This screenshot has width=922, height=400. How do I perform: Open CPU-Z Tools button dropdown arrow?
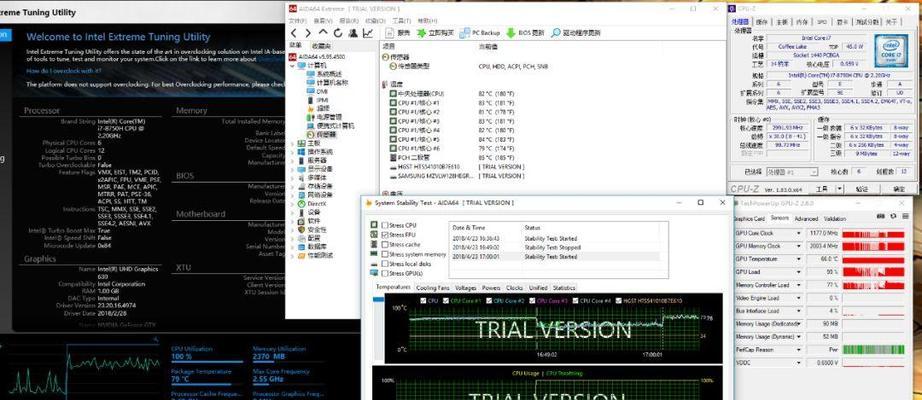coord(840,189)
